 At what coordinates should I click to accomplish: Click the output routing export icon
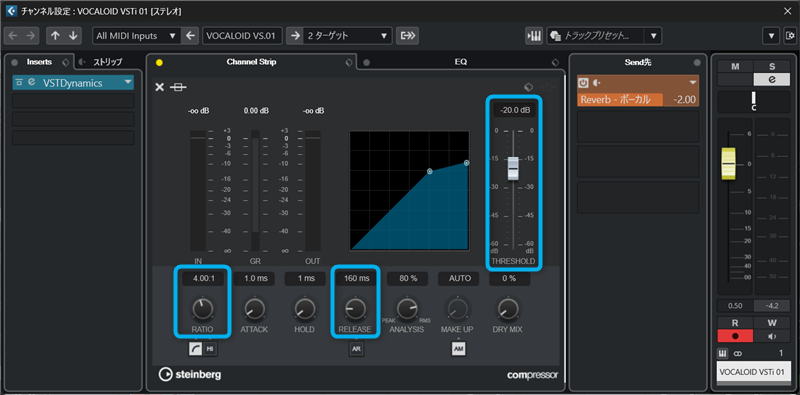click(407, 36)
